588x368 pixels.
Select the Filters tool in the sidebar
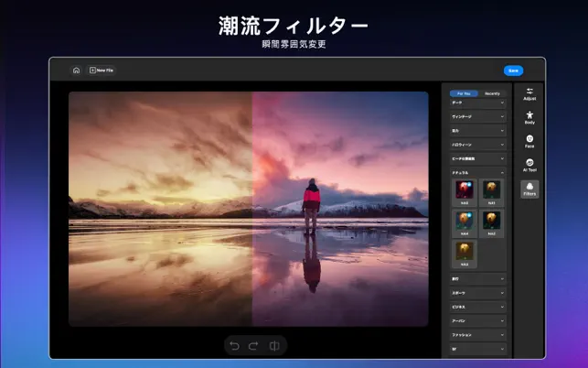coord(529,189)
